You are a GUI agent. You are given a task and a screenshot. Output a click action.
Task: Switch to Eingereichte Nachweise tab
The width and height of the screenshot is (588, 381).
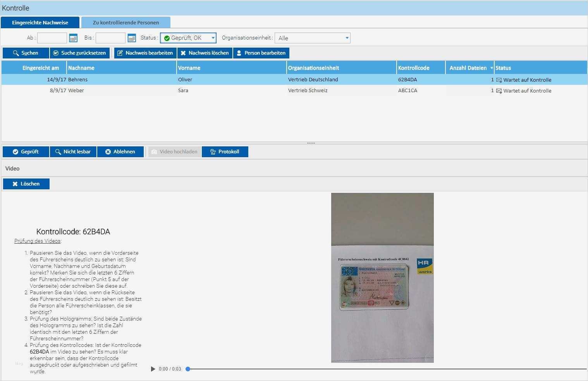[x=40, y=22]
